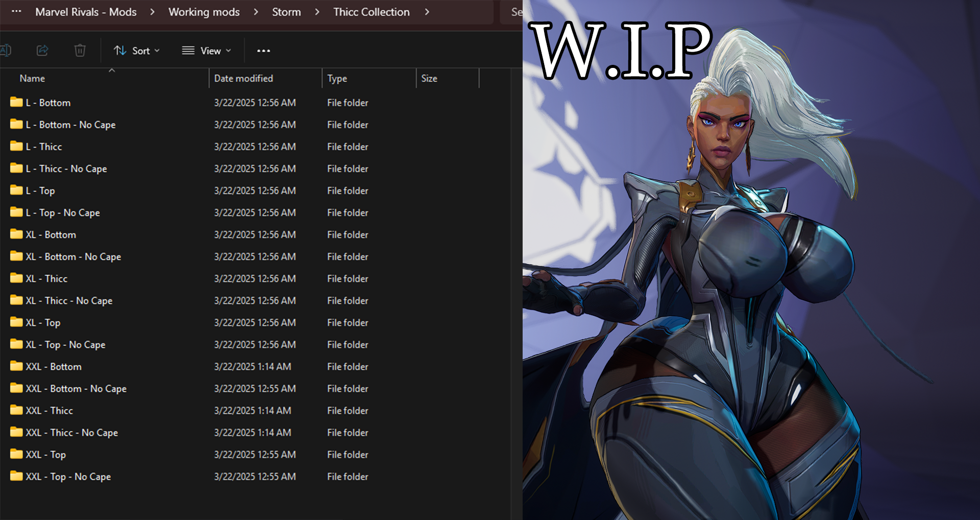This screenshot has height=520, width=980.
Task: Select the XXL - Bottom - No Cape folder
Action: (76, 388)
